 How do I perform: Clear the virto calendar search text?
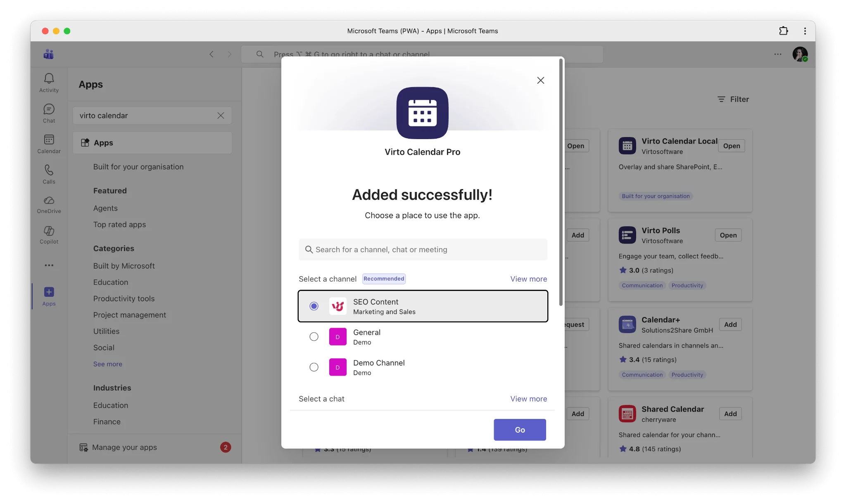point(221,116)
